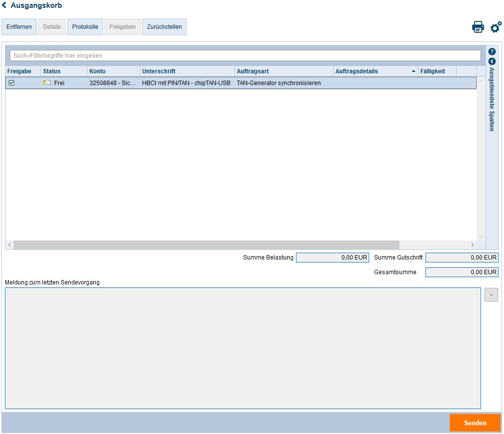The width and height of the screenshot is (504, 434).
Task: Click the vertical scrollbar up arrow
Action: tap(481, 81)
